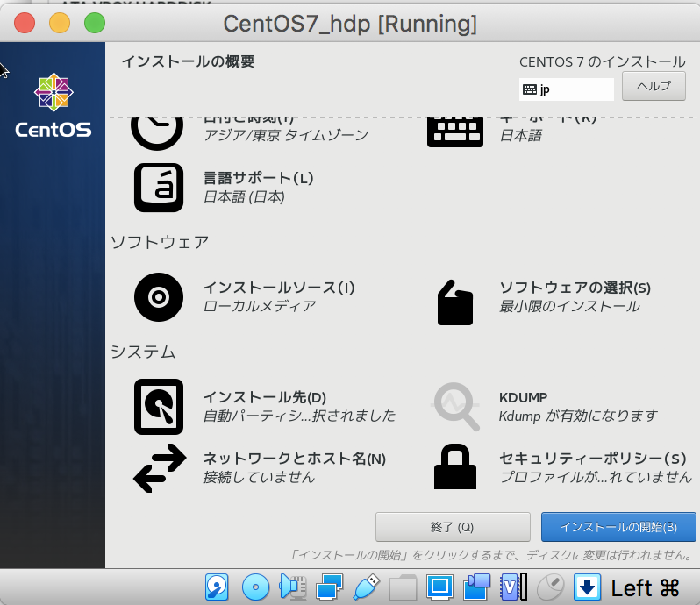Open the keyboard layout icon
Screen dimensions: 700x605
[x=455, y=132]
